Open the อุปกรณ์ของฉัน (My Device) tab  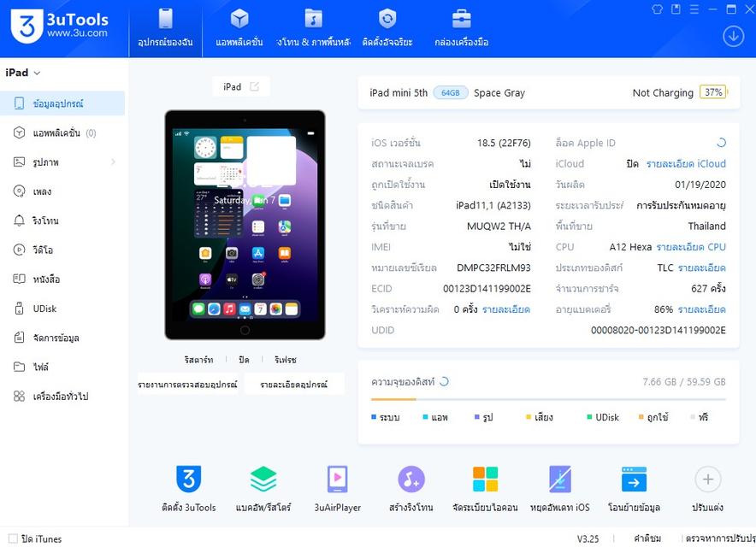[x=165, y=28]
